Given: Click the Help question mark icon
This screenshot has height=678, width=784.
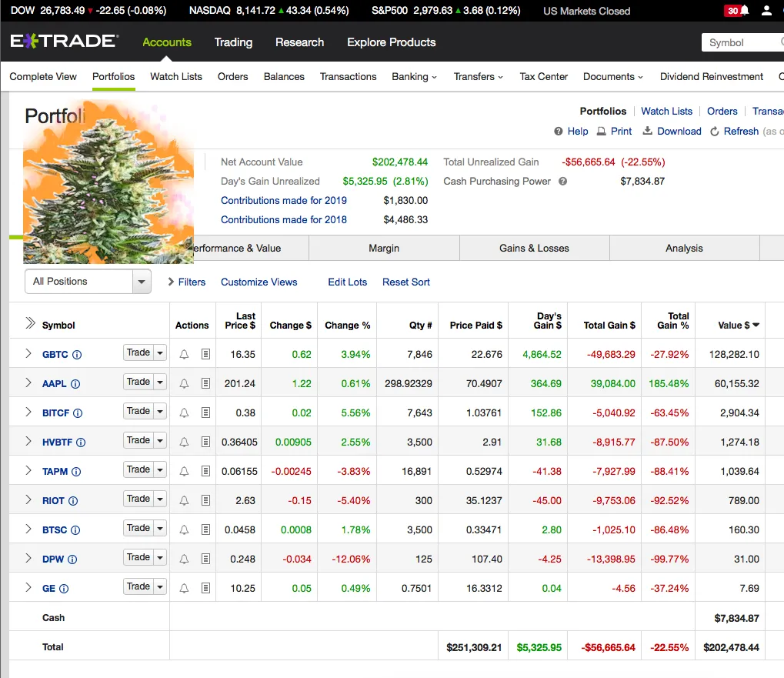Looking at the screenshot, I should pyautogui.click(x=558, y=131).
